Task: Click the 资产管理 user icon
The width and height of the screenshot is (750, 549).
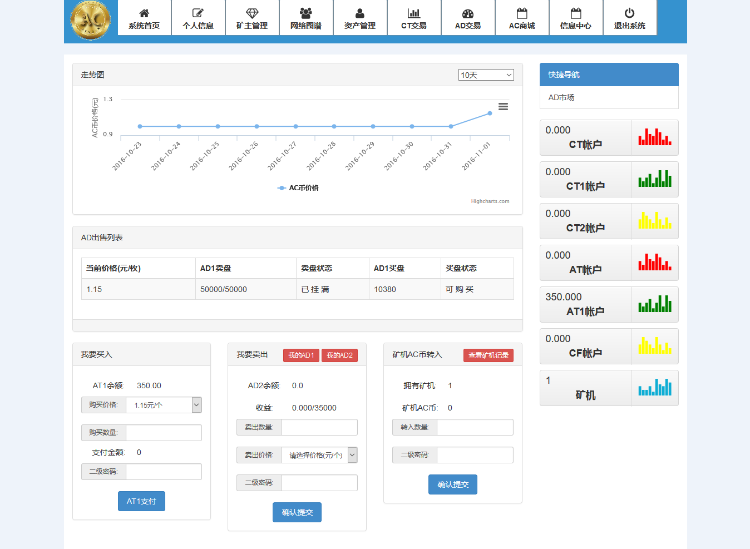Action: [x=360, y=13]
